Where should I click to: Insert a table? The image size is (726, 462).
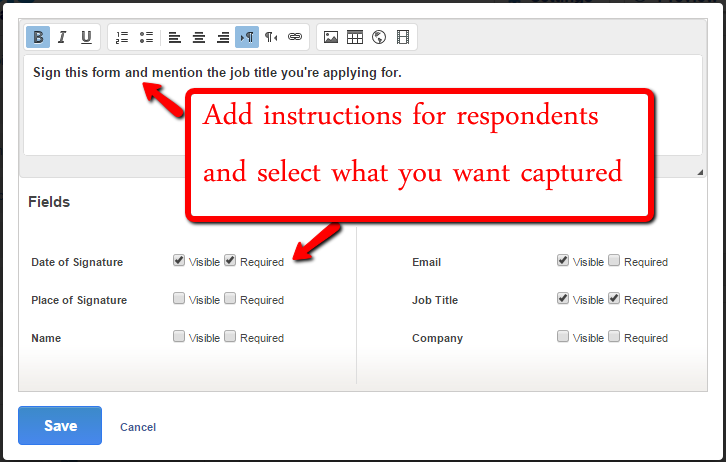[355, 37]
